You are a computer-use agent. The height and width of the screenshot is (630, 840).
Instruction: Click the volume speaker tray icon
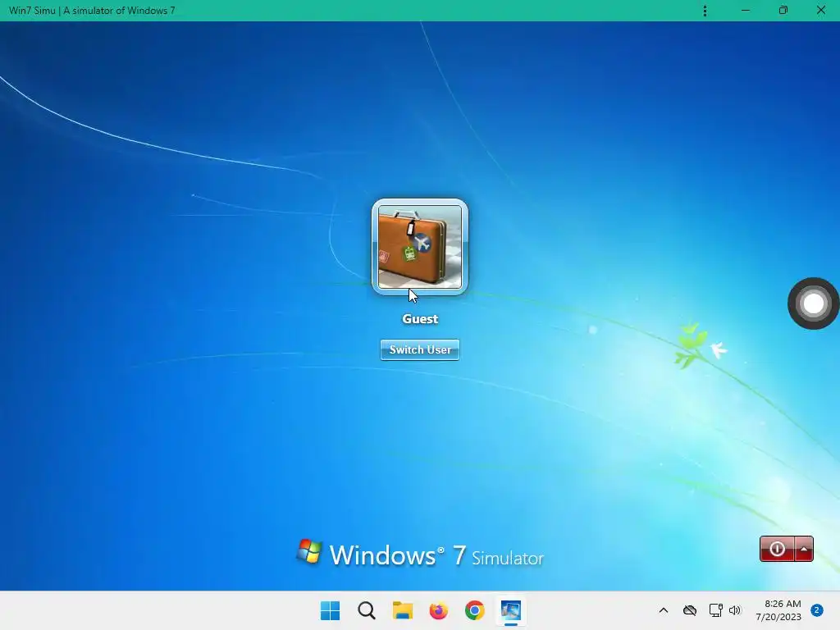735,610
